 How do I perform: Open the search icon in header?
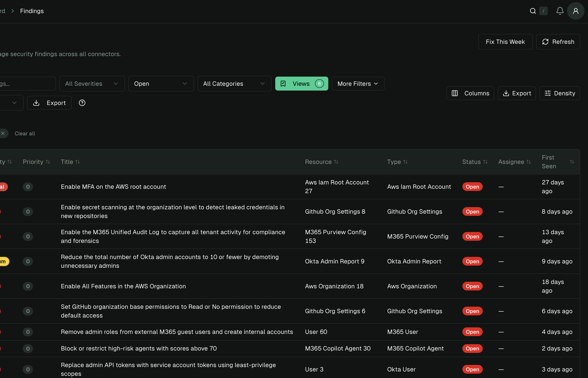click(x=533, y=11)
